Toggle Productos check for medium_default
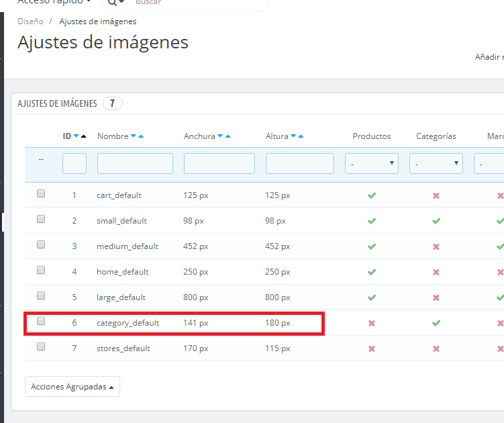This screenshot has height=423, width=504. point(372,246)
